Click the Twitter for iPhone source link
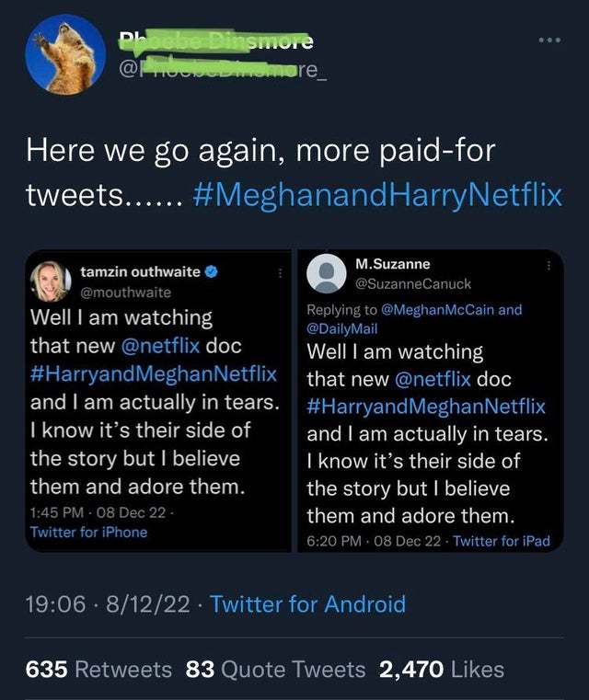The width and height of the screenshot is (589, 700). coord(88,533)
